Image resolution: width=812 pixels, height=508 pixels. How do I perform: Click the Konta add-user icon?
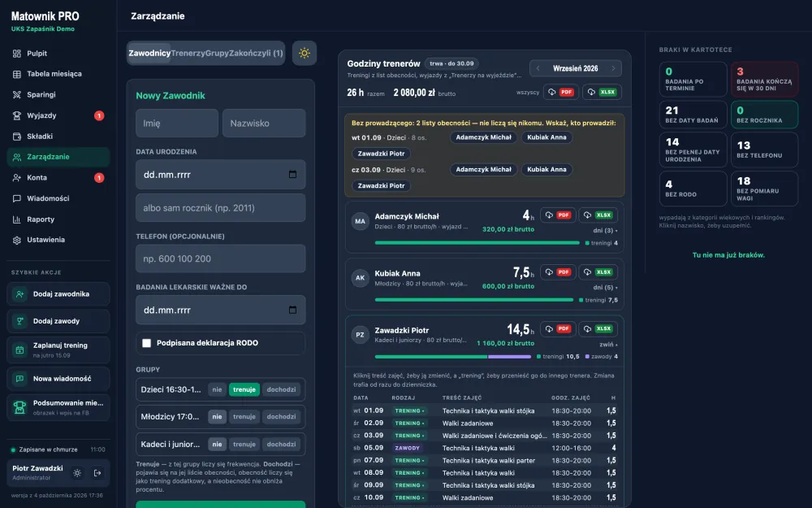point(16,178)
